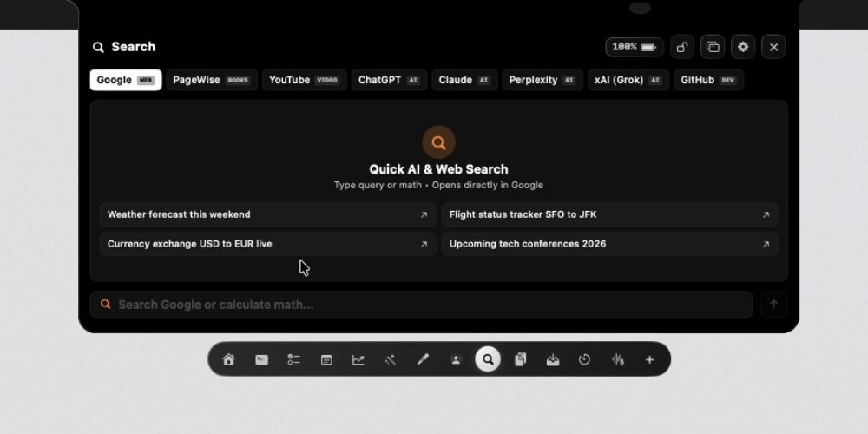868x434 pixels.
Task: Click the 'Search' panel title
Action: click(x=134, y=47)
